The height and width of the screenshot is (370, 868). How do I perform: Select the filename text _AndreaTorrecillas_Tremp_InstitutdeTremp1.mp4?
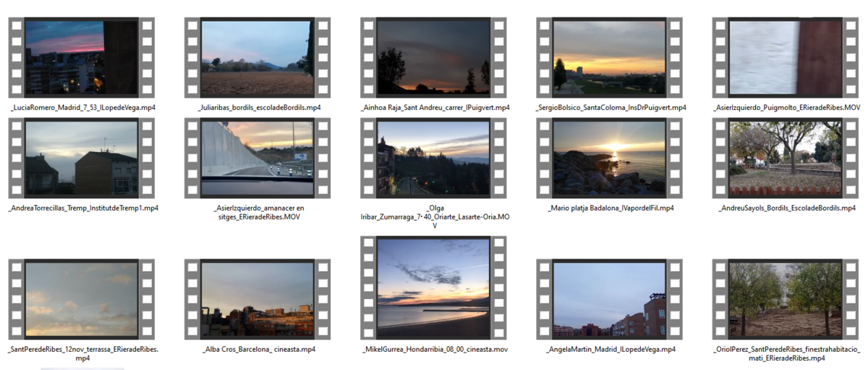[x=82, y=208]
